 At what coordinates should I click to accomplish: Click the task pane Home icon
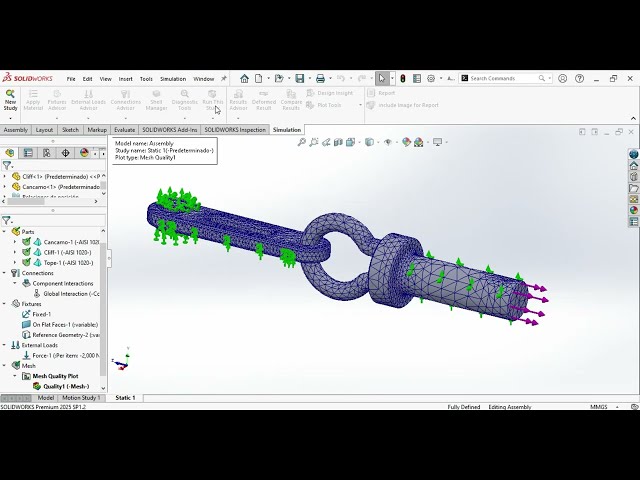[633, 166]
